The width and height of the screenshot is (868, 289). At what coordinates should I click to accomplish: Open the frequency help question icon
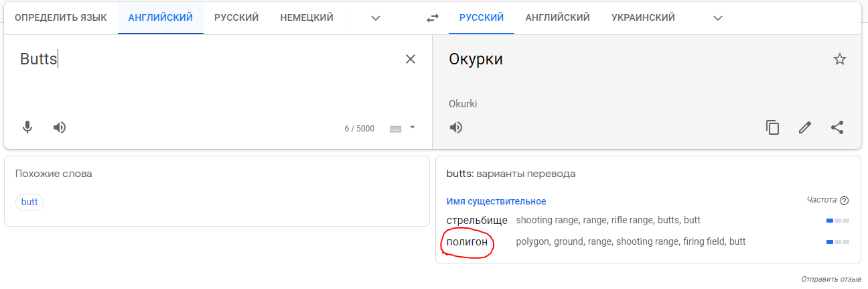coord(844,200)
